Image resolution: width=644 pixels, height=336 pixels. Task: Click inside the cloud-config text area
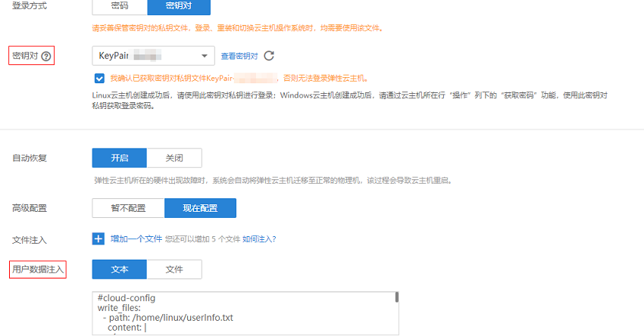(x=242, y=318)
